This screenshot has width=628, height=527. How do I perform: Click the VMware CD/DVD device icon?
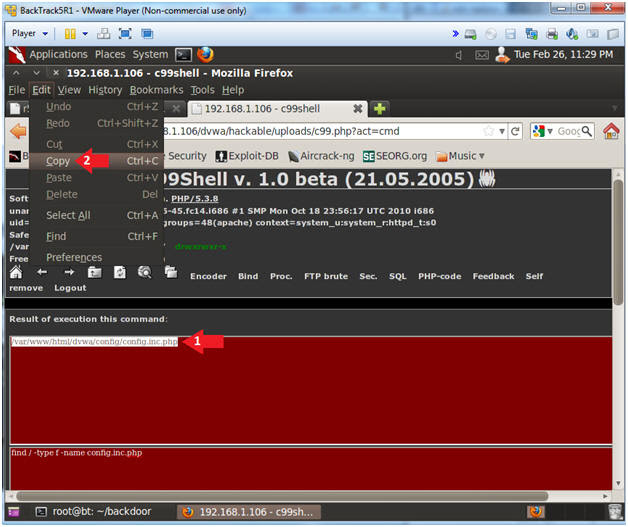[491, 34]
